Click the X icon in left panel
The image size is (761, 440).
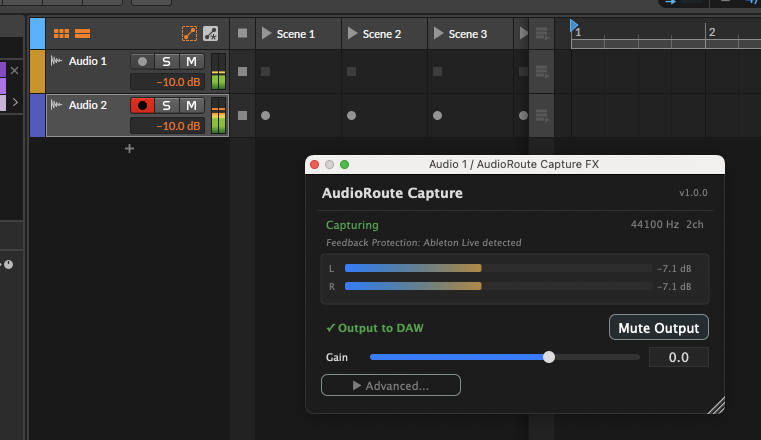(x=15, y=71)
